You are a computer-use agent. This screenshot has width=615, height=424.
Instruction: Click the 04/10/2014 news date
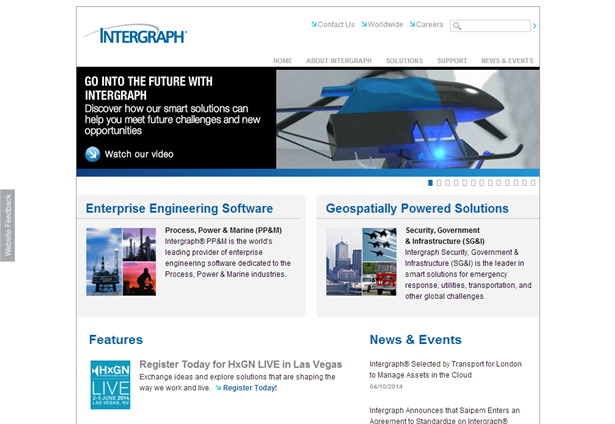pos(386,387)
